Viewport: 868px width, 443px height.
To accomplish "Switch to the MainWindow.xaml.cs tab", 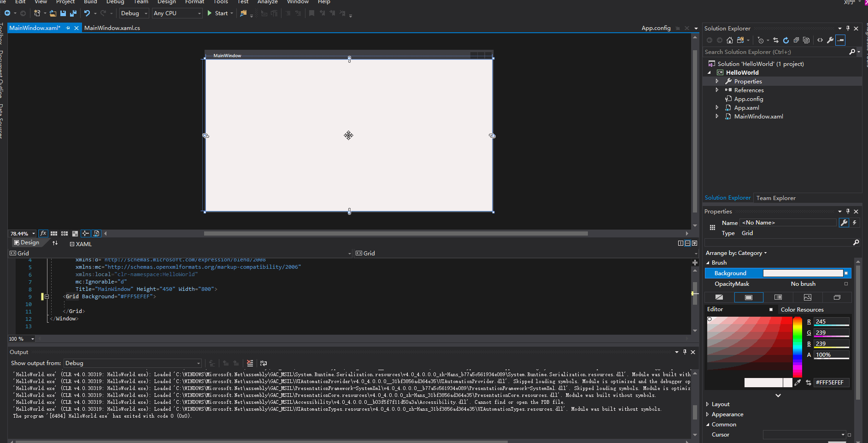I will (x=112, y=28).
